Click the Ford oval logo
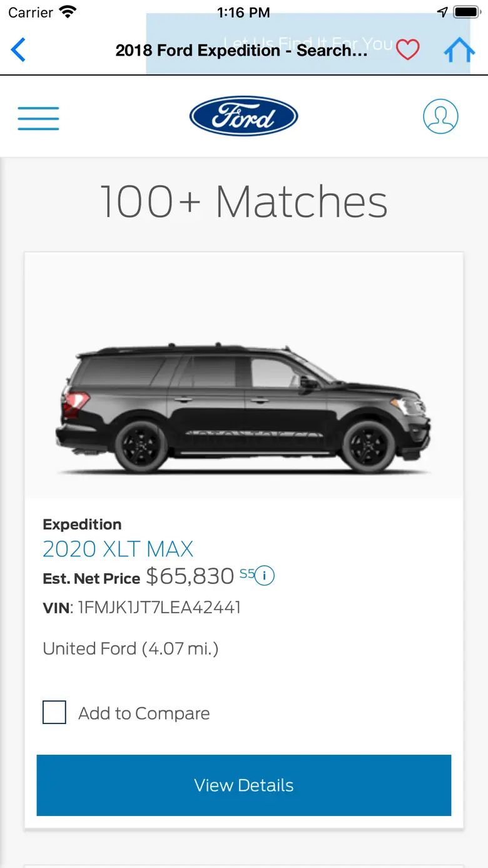 pyautogui.click(x=243, y=116)
